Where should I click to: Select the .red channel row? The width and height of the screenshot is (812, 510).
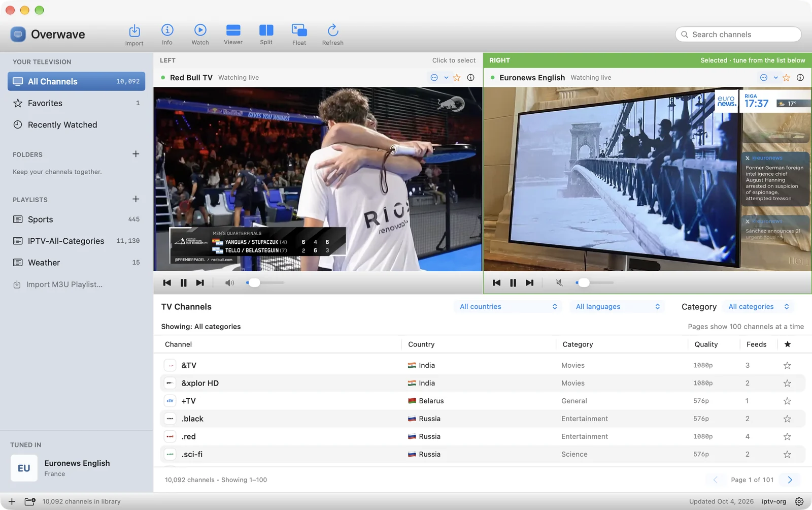point(483,436)
